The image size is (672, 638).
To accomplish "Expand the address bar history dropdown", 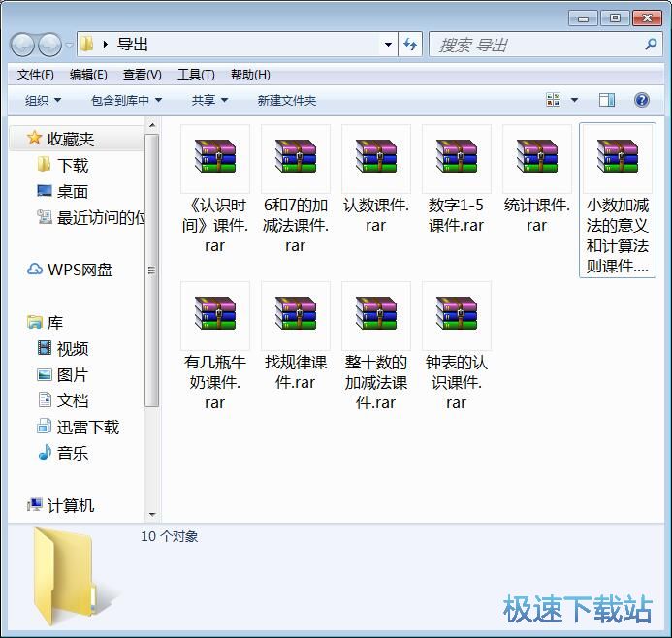I will (388, 45).
